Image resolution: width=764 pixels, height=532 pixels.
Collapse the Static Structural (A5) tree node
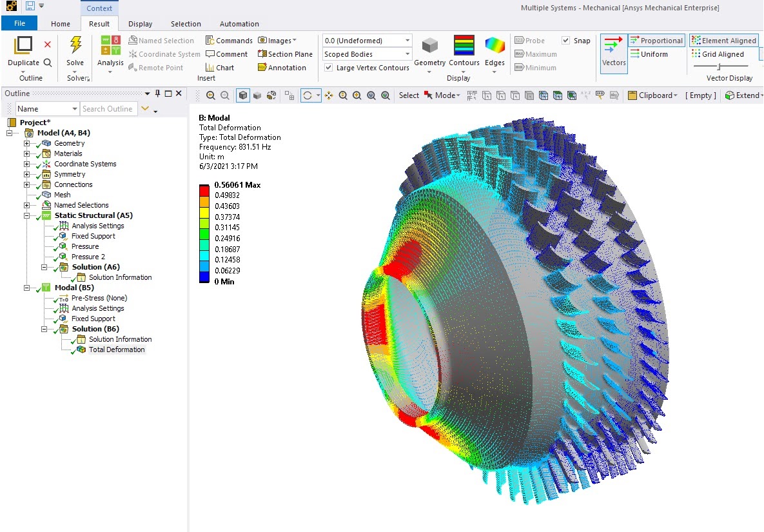pos(27,215)
